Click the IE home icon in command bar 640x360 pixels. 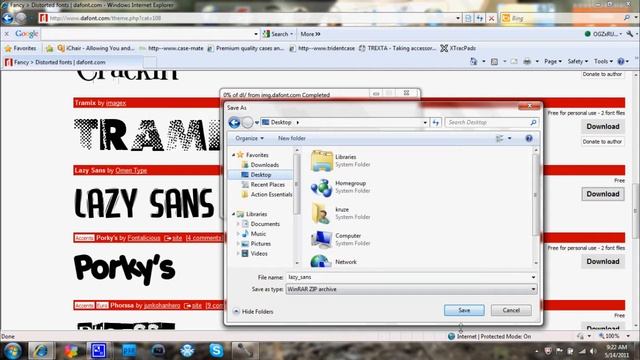click(473, 62)
